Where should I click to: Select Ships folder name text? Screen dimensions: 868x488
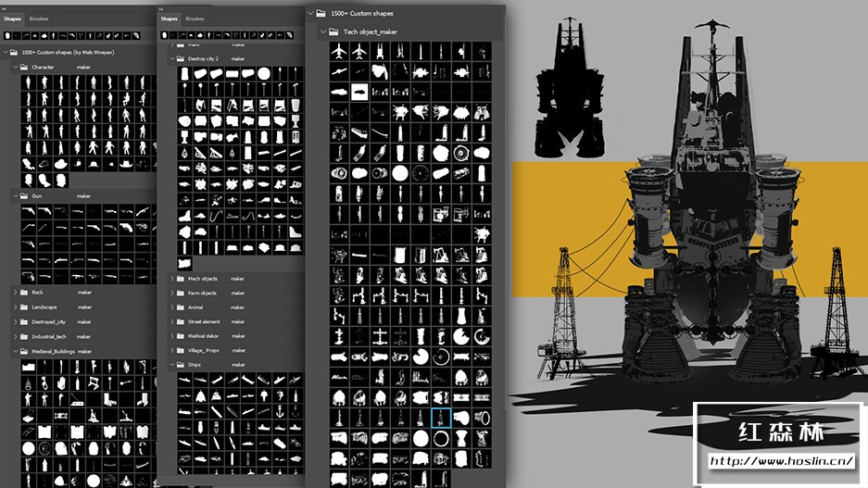click(195, 365)
